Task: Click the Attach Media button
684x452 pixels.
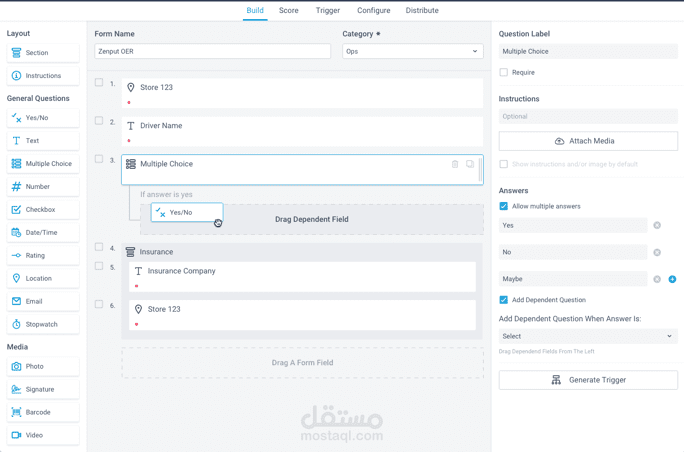Action: pos(588,141)
